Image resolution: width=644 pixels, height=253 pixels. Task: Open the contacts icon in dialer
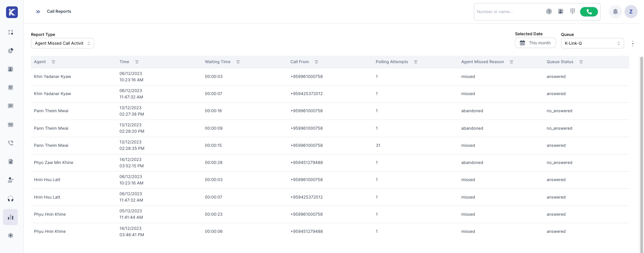(x=561, y=11)
